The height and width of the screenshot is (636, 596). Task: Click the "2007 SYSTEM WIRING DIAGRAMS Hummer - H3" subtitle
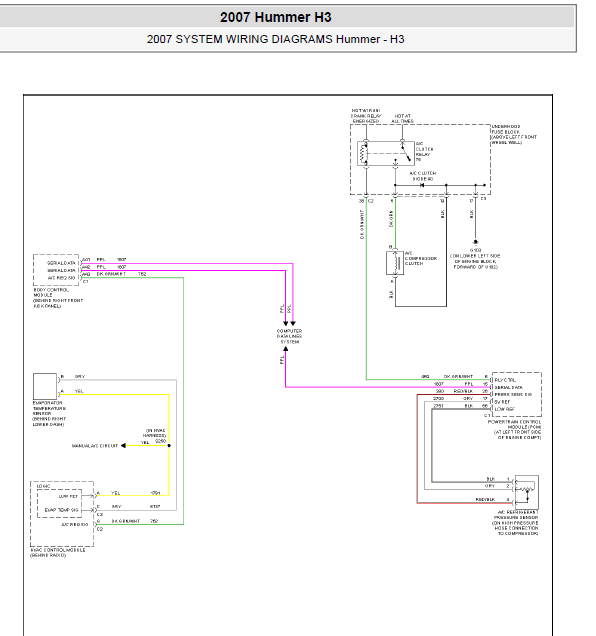point(275,39)
